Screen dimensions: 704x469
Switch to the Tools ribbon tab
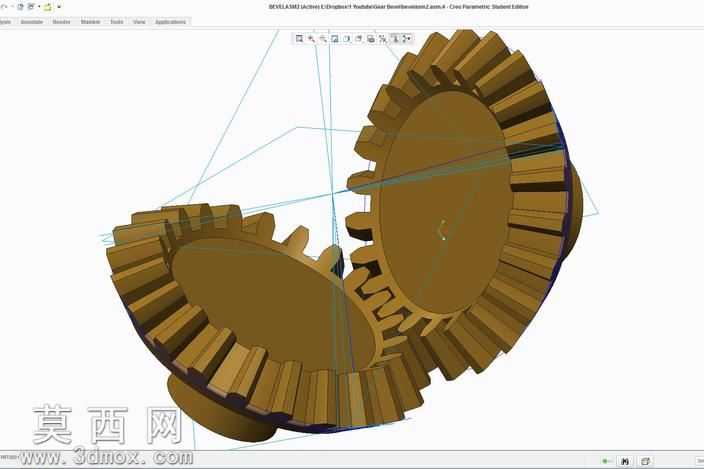click(x=117, y=22)
